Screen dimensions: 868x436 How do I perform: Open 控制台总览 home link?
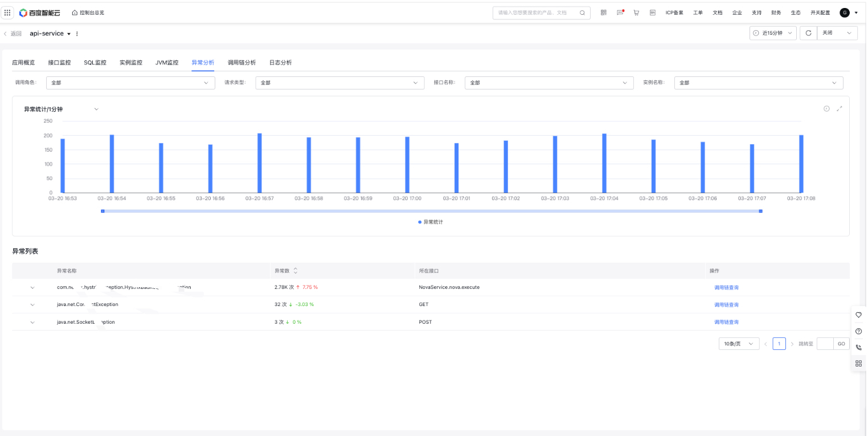[88, 13]
